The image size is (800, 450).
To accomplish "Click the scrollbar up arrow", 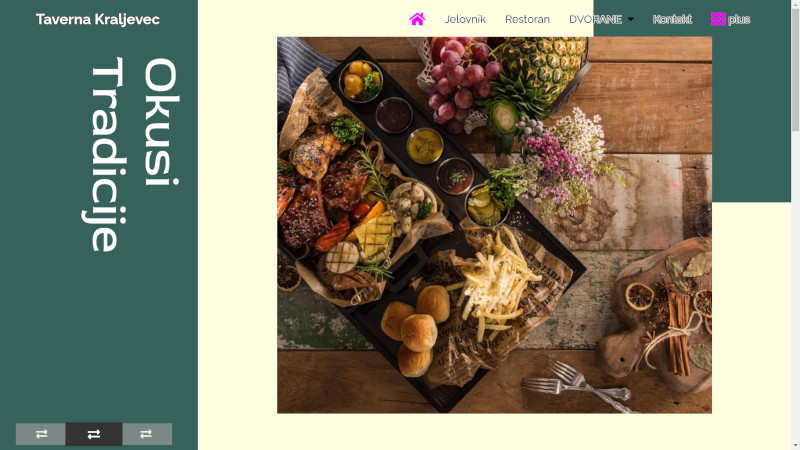I will click(795, 3).
